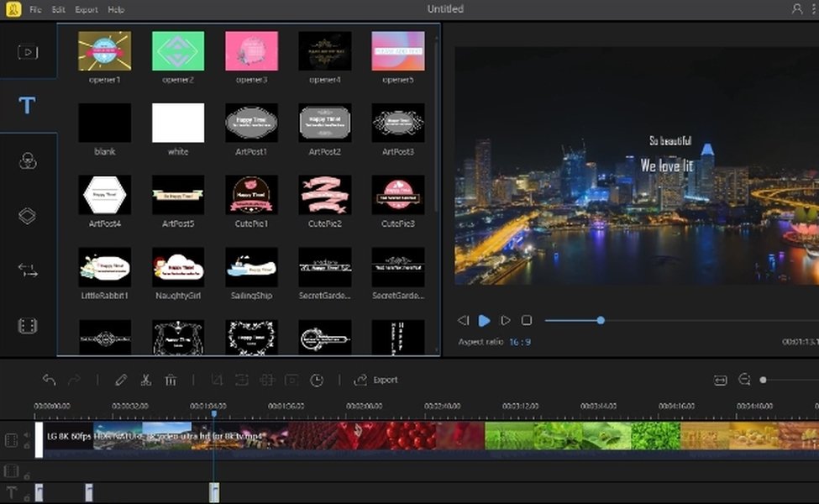The width and height of the screenshot is (819, 504).
Task: Click the Redo arrow in toolbar
Action: coord(74,380)
